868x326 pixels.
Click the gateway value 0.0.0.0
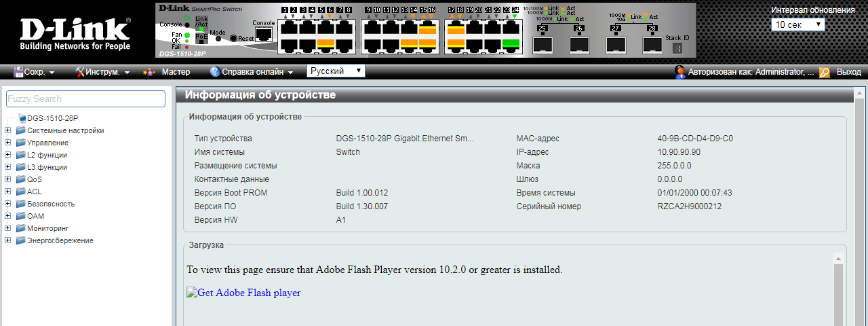coord(670,179)
